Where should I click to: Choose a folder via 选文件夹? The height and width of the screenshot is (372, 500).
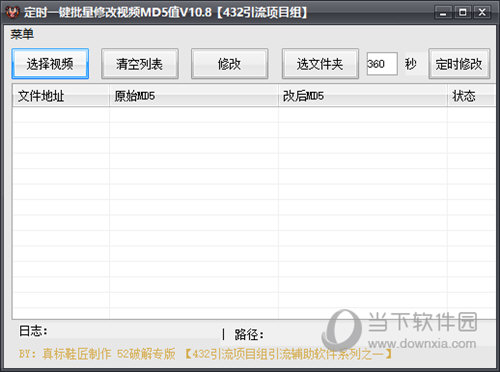point(320,64)
